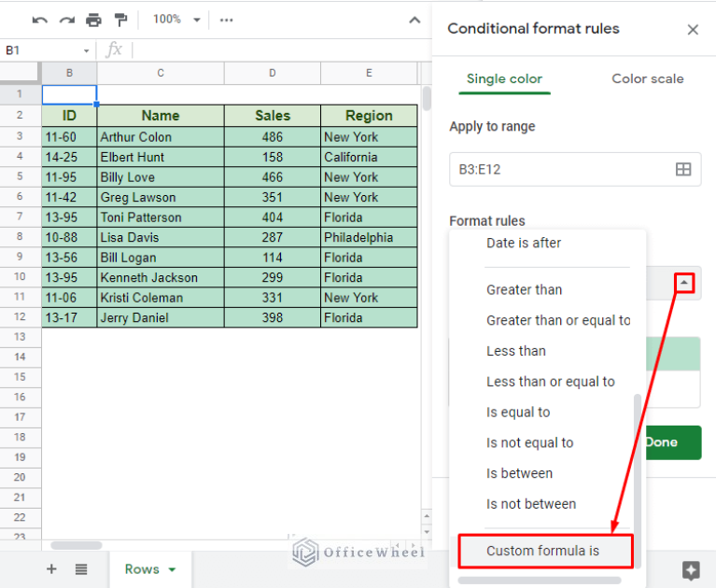Open the three-dot more options menu

(x=226, y=20)
